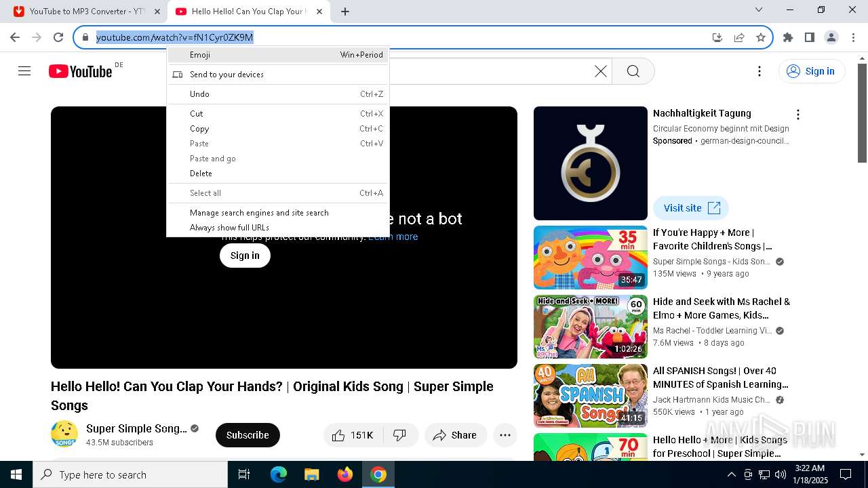The width and height of the screenshot is (868, 488).
Task: Click the Super Simple Songs channel avatar
Action: pyautogui.click(x=64, y=434)
